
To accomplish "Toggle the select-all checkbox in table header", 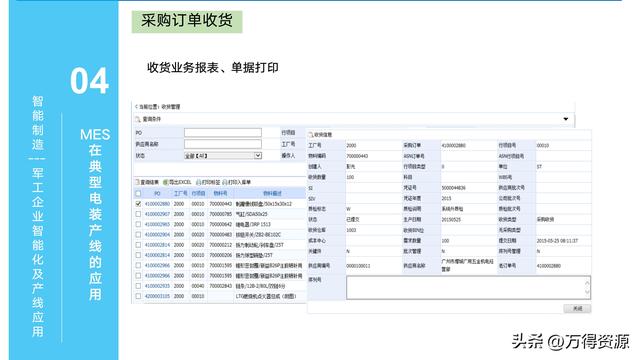I will [138, 193].
